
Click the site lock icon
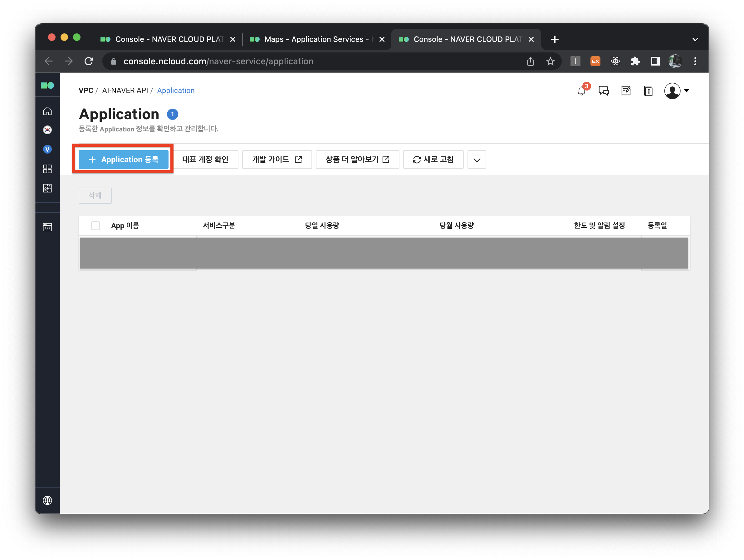[113, 61]
